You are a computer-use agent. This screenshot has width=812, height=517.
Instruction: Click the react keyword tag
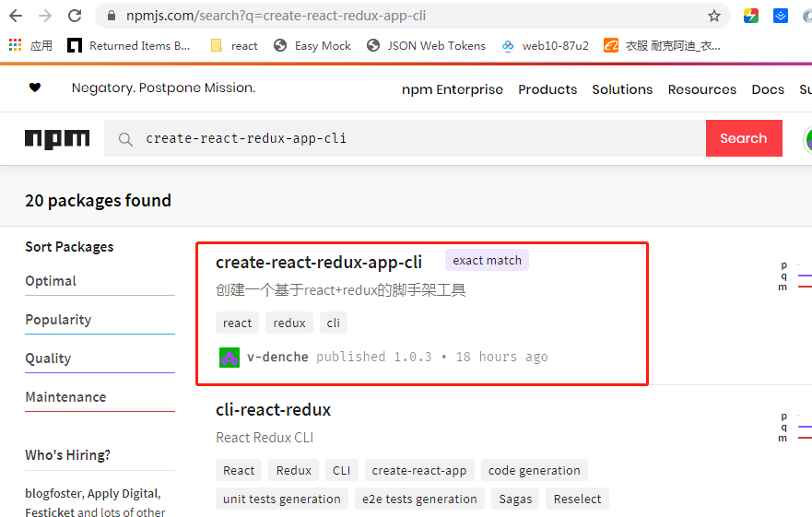[237, 323]
